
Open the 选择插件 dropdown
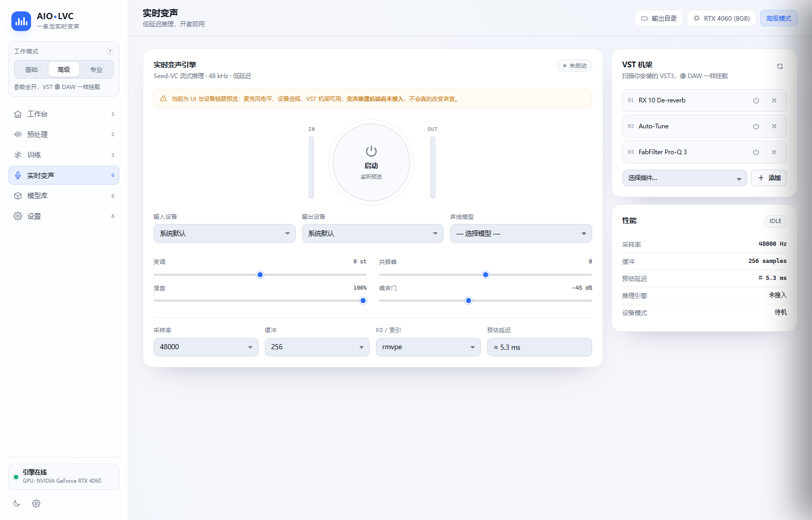tap(685, 178)
